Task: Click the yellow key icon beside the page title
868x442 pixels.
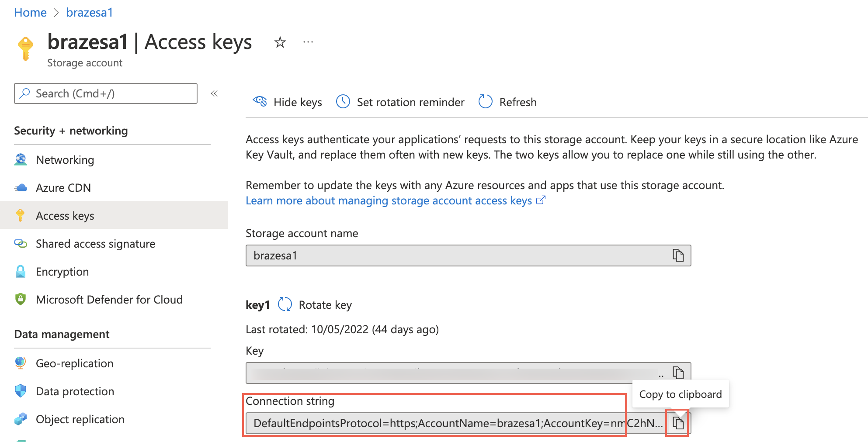Action: 25,48
